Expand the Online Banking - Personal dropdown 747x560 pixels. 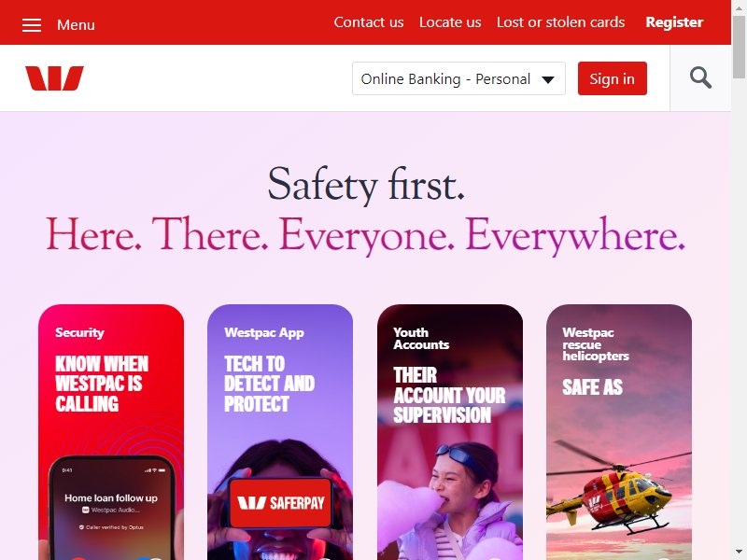coord(458,78)
